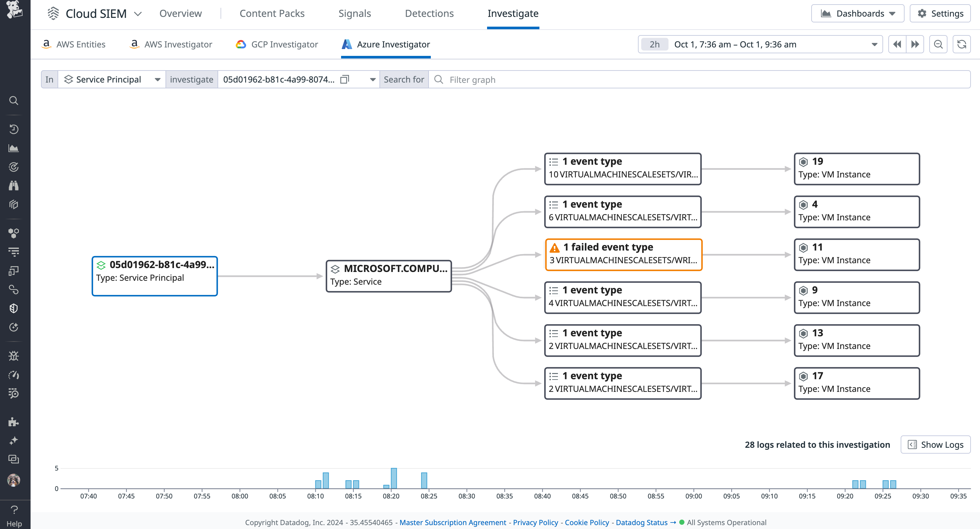Click the refresh graph button

point(962,44)
